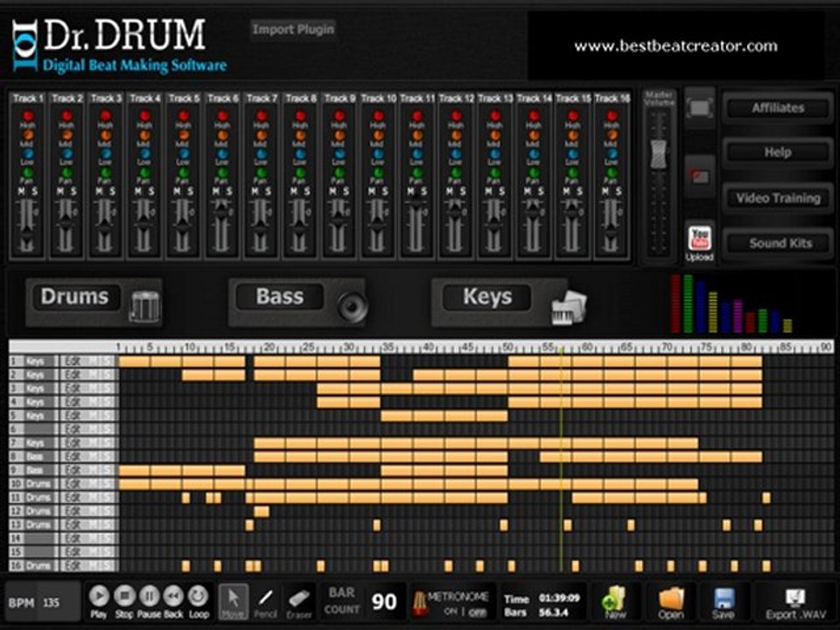Click the Import Plugin button

pos(293,30)
